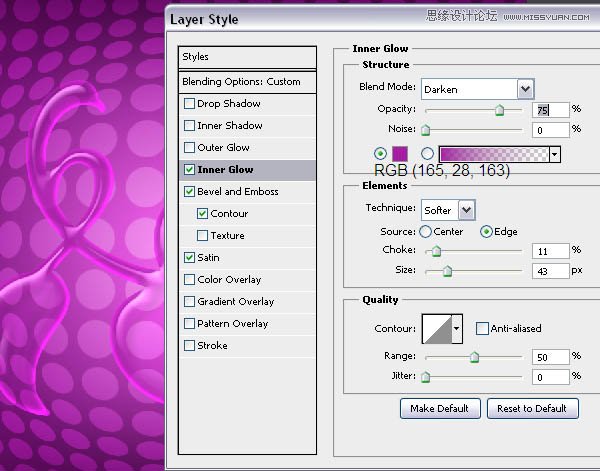Click the Size value input field
Image resolution: width=600 pixels, height=471 pixels.
pos(548,271)
